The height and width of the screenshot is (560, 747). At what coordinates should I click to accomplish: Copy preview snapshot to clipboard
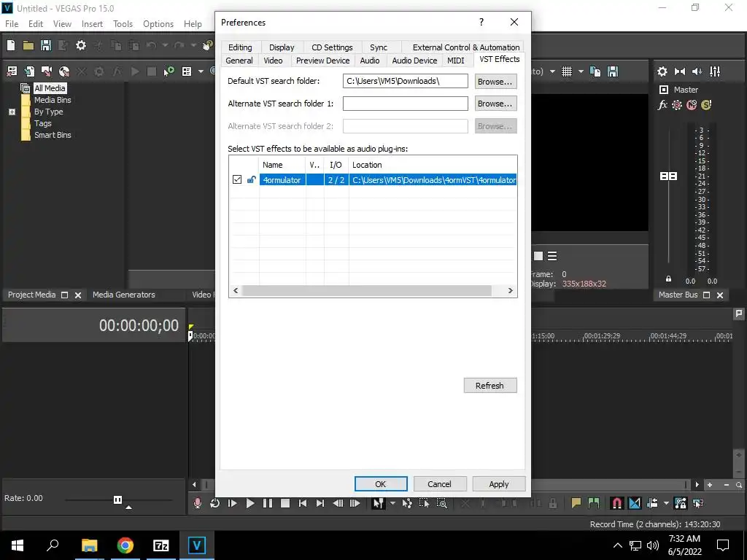pyautogui.click(x=595, y=71)
